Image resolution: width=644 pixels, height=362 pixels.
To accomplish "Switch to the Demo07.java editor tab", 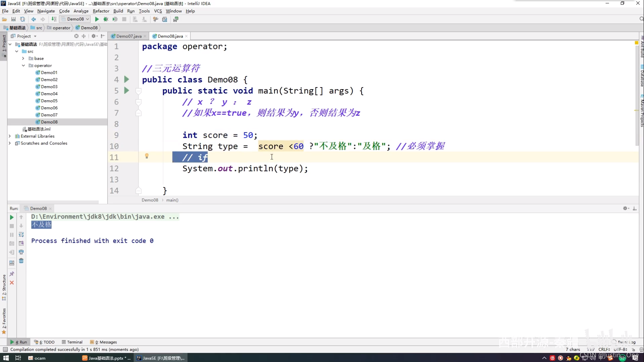I will pyautogui.click(x=128, y=36).
